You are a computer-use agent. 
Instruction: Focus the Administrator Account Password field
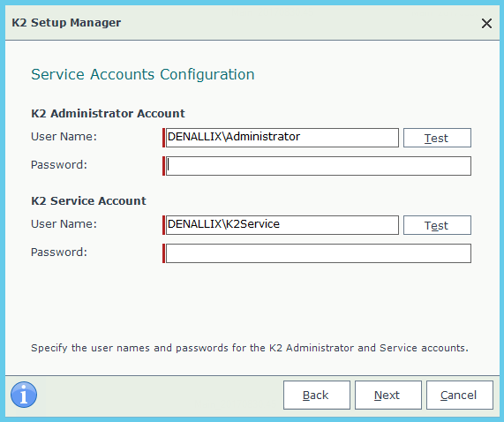click(319, 166)
